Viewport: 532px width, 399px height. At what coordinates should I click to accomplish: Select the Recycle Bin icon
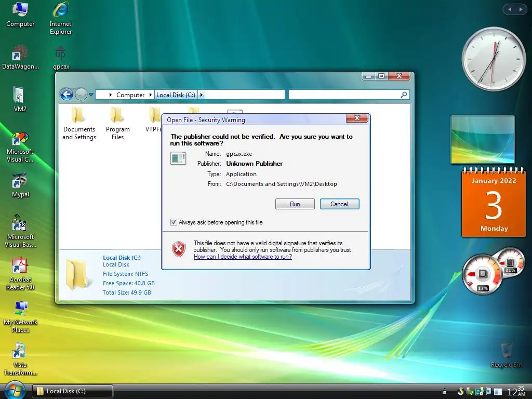point(506,355)
